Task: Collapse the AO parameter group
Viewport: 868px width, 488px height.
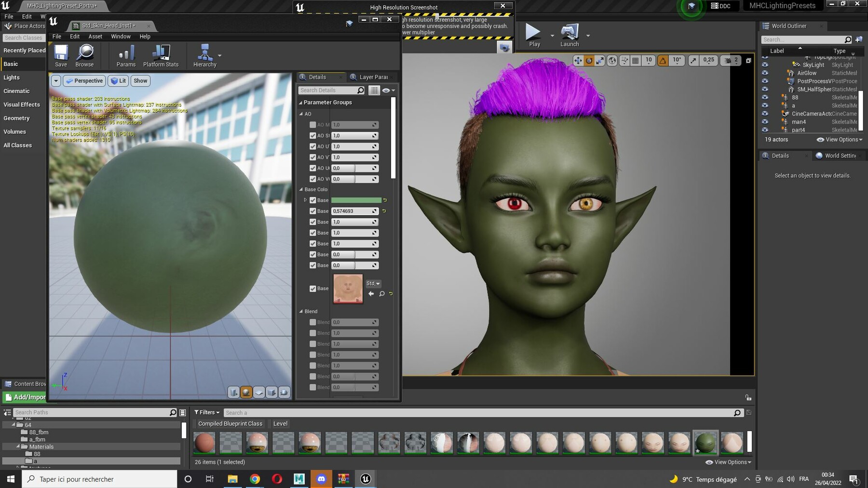Action: [x=301, y=114]
